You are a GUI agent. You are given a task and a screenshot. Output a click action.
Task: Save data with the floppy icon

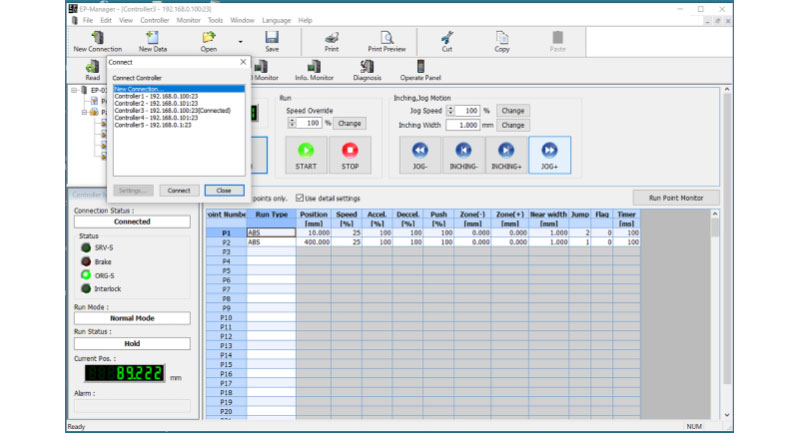[271, 41]
